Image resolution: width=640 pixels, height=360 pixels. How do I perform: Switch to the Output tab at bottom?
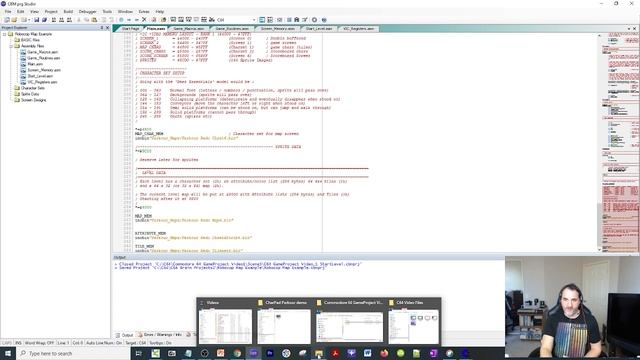(x=124, y=335)
